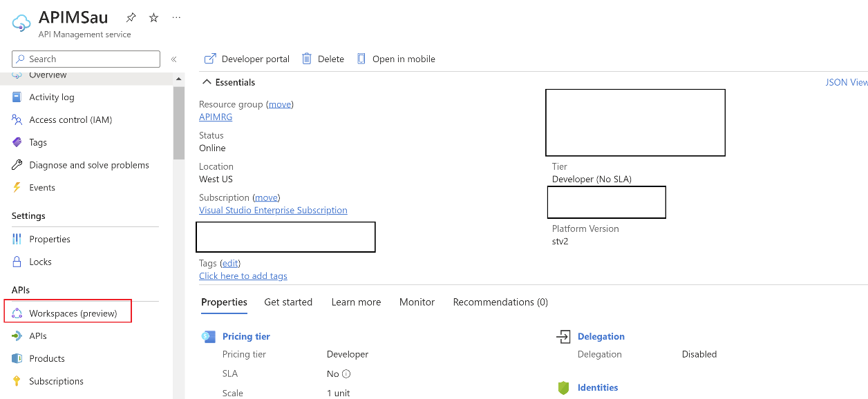This screenshot has height=399, width=868.
Task: Click the Open in mobile phone icon
Action: pos(361,59)
